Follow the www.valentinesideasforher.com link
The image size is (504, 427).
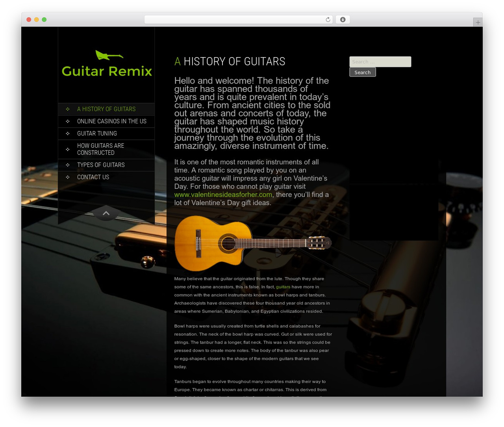coord(223,195)
